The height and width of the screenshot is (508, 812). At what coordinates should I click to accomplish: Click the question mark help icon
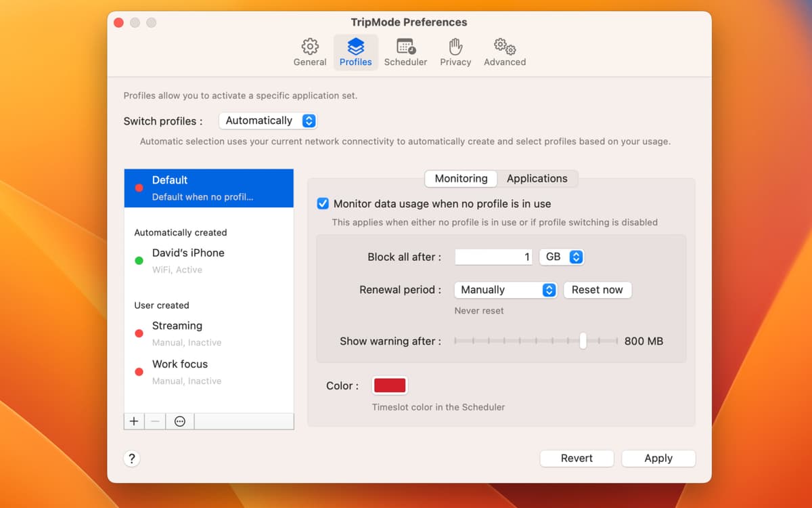tap(132, 459)
